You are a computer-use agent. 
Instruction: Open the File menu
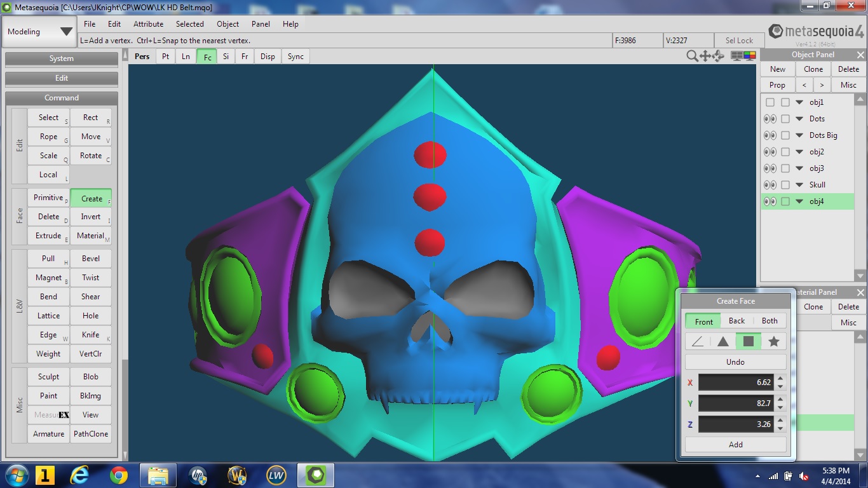click(x=90, y=24)
